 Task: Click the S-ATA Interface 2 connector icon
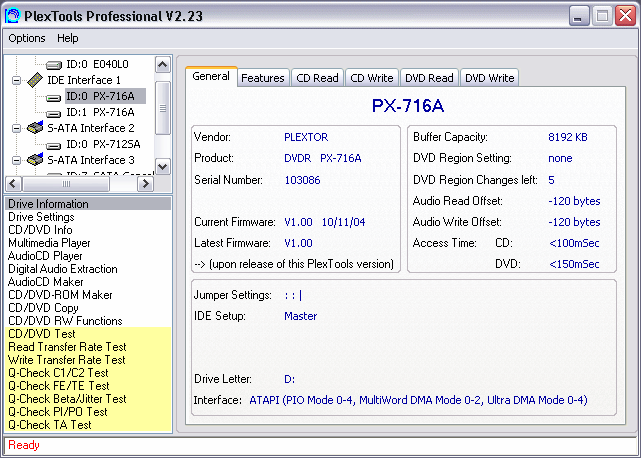point(33,128)
